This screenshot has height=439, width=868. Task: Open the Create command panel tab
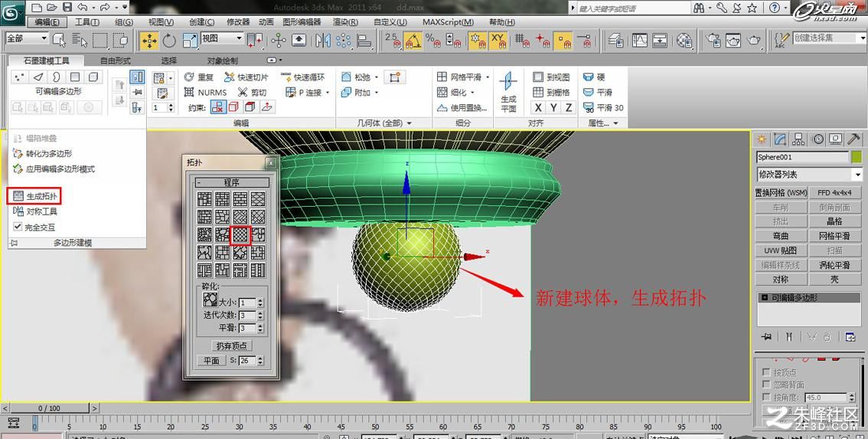point(762,139)
